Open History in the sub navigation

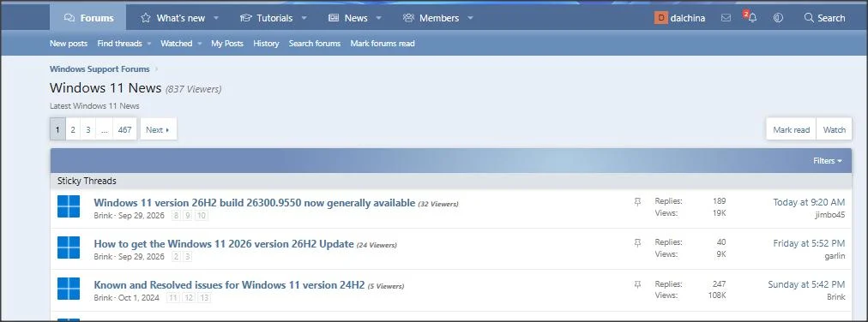tap(266, 43)
